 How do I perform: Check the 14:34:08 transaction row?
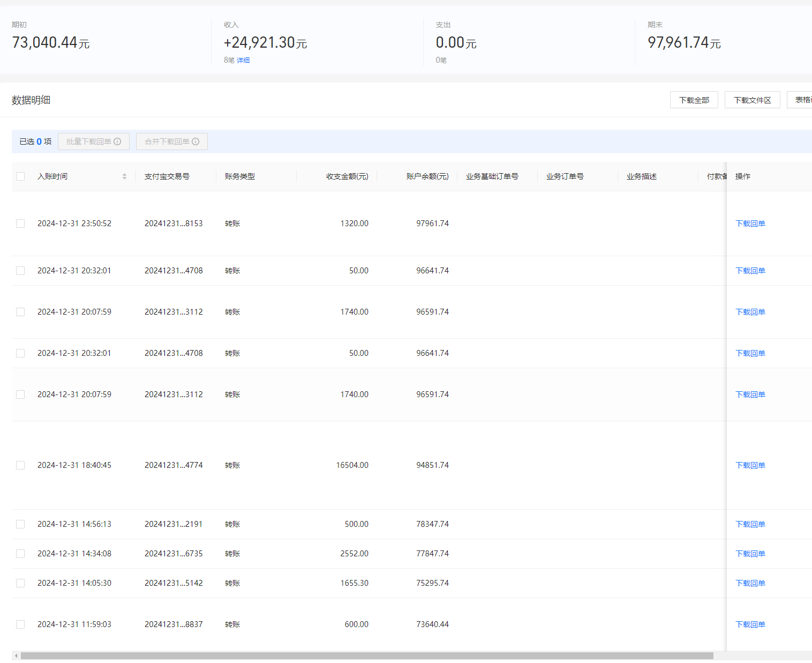pyautogui.click(x=20, y=554)
